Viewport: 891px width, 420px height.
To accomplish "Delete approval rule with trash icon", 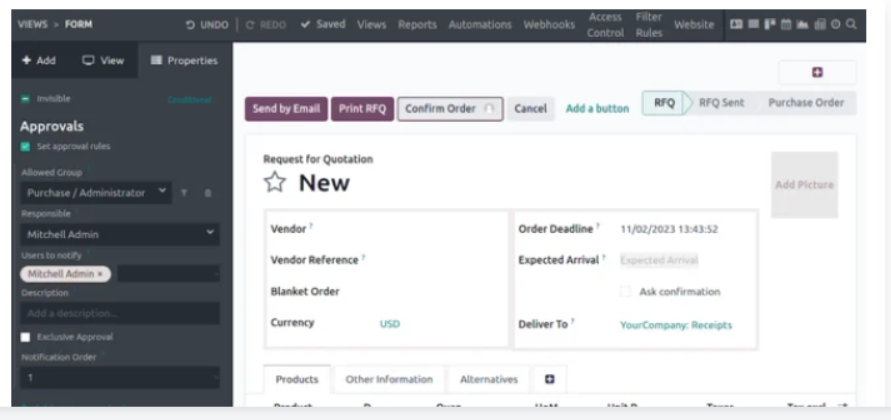I will 207,193.
